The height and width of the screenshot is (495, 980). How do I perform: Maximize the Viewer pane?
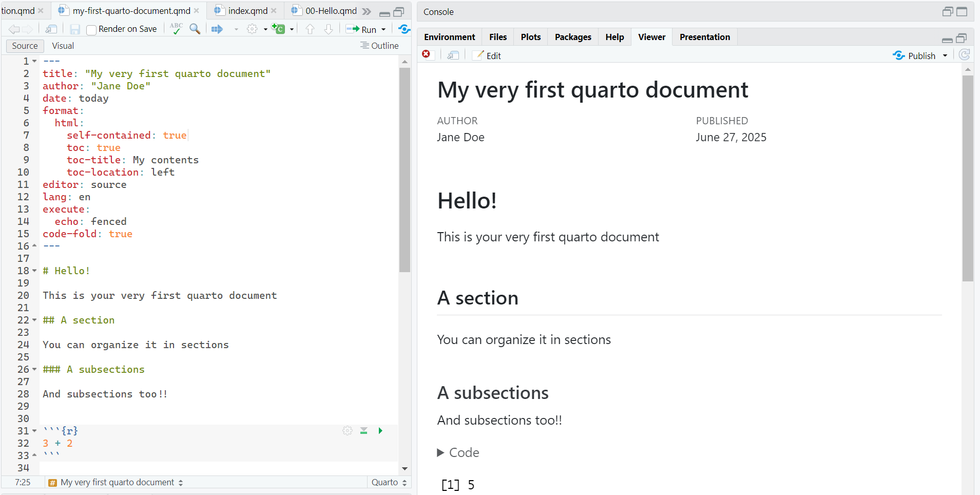pos(962,38)
